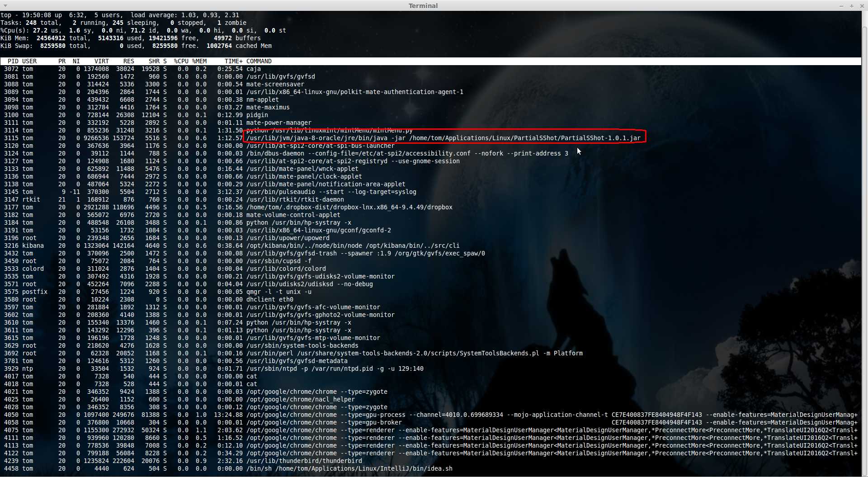This screenshot has height=477, width=868.
Task: Click the Tasks total summary line
Action: [x=123, y=23]
